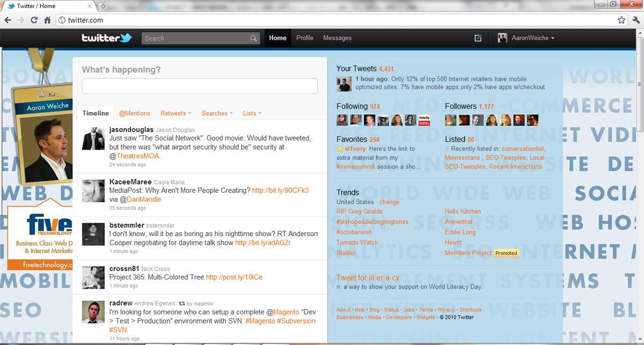644x345 pixels.
Task: Click the Favorites count 254
Action: pos(374,140)
